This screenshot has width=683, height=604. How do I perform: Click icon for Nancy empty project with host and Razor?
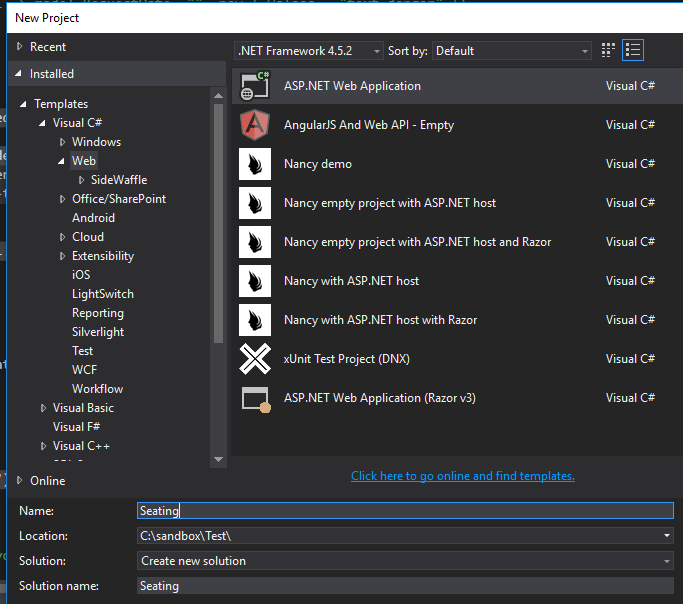(255, 242)
